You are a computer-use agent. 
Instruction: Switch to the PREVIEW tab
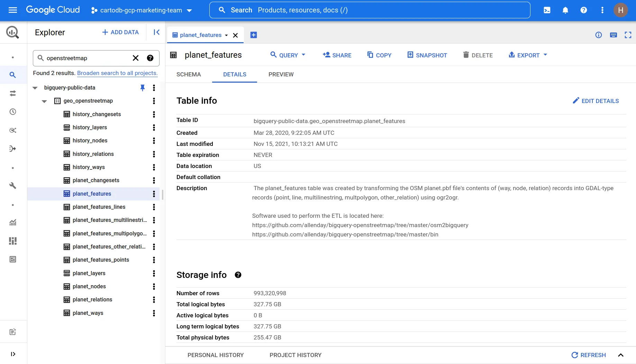tap(281, 74)
